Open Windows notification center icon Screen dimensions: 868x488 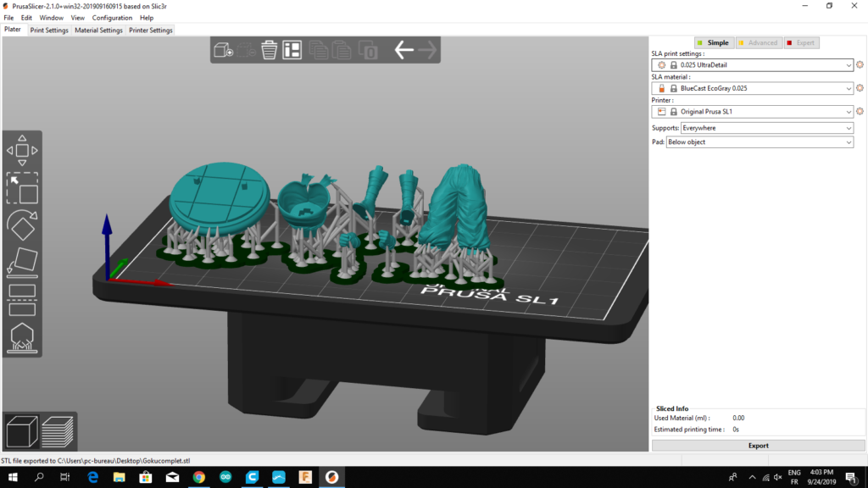click(x=851, y=477)
